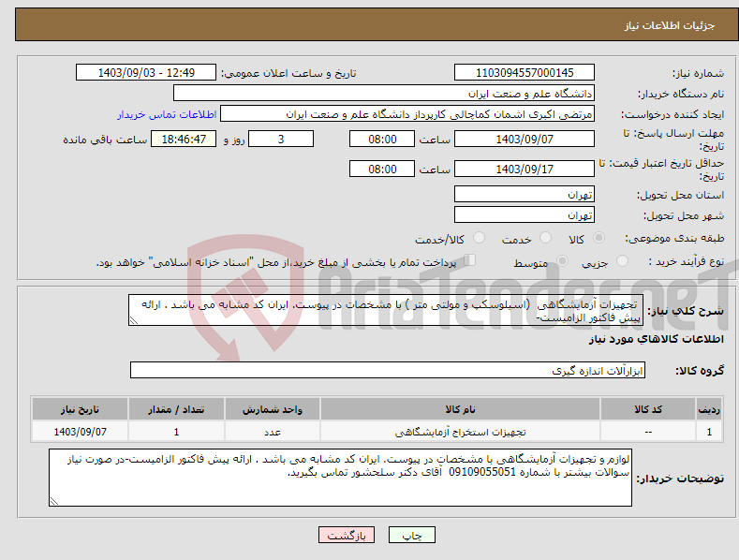The height and width of the screenshot is (560, 739).
Task: Click the response deadline time 08:00 field
Action: click(382, 139)
